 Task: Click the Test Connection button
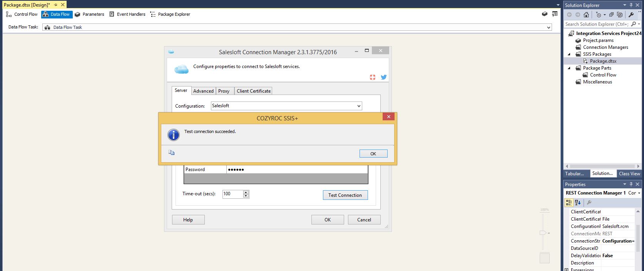tap(345, 195)
